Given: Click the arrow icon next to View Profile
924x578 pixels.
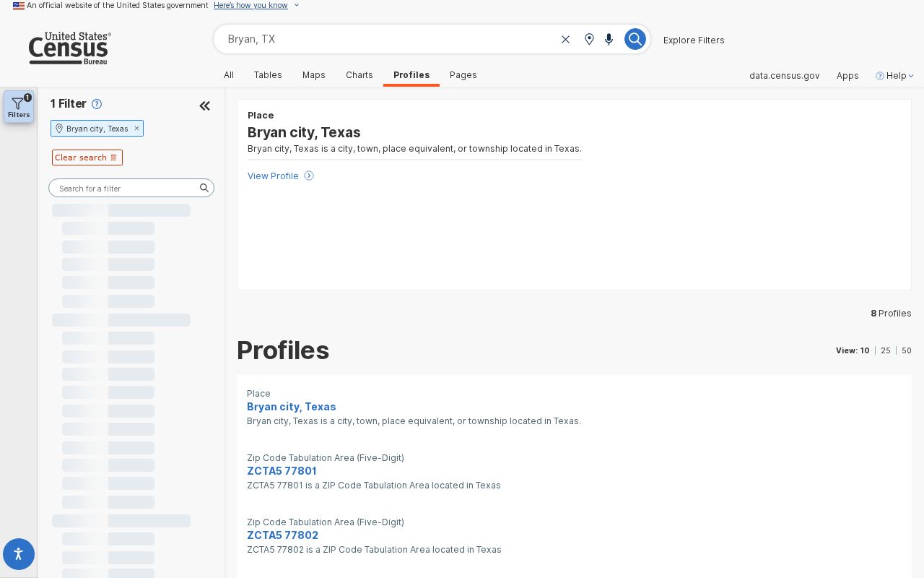Looking at the screenshot, I should coord(309,176).
